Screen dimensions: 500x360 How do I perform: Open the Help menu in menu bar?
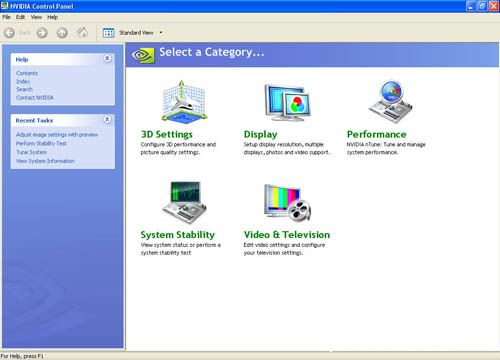pyautogui.click(x=52, y=17)
